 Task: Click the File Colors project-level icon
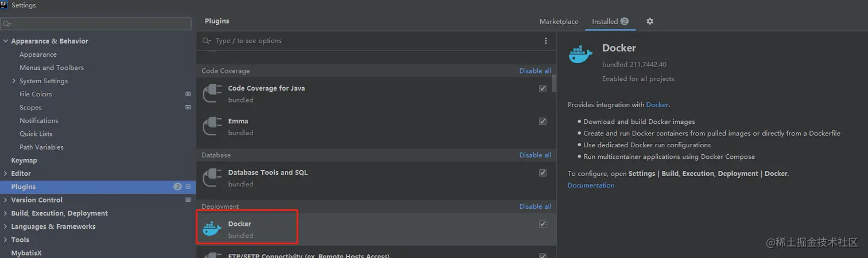tap(188, 94)
